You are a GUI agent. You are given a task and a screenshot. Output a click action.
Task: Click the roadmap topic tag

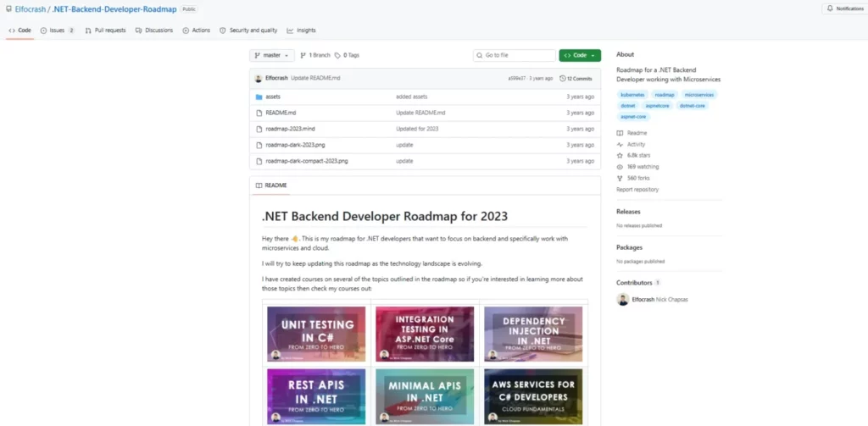coord(665,95)
